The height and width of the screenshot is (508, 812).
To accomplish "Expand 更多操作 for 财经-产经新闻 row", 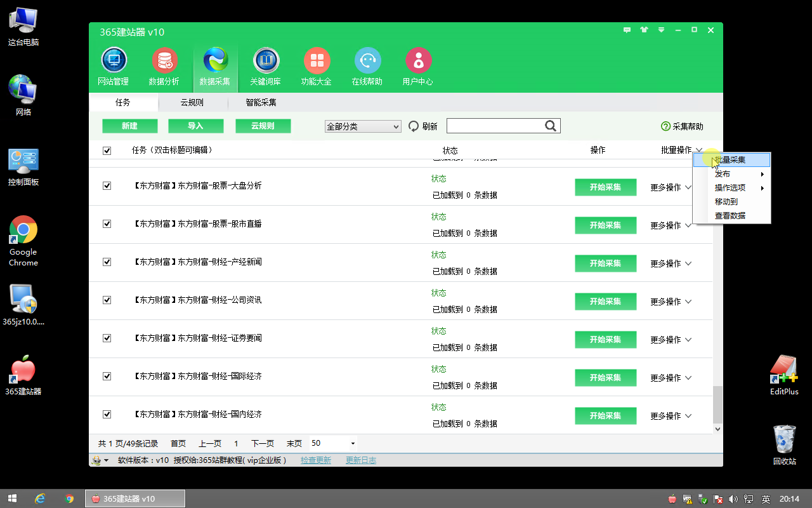I will click(x=671, y=264).
